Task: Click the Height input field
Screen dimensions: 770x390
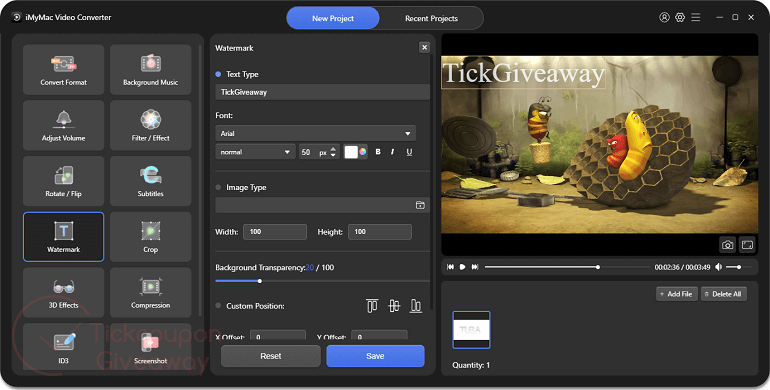Action: coord(380,232)
